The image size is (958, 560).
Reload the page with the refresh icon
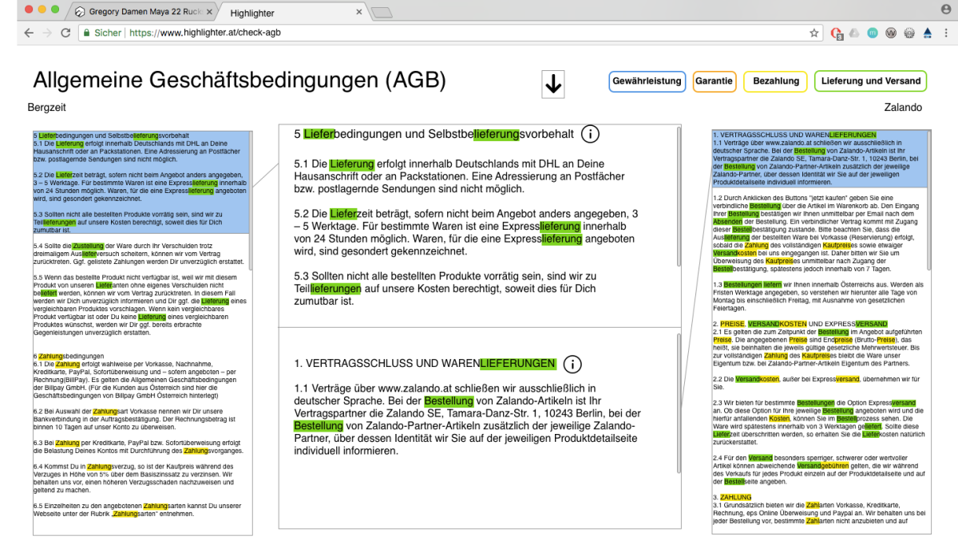point(66,34)
